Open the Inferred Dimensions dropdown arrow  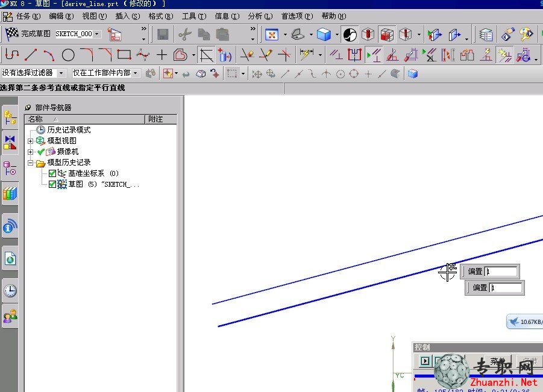pyautogui.click(x=320, y=55)
